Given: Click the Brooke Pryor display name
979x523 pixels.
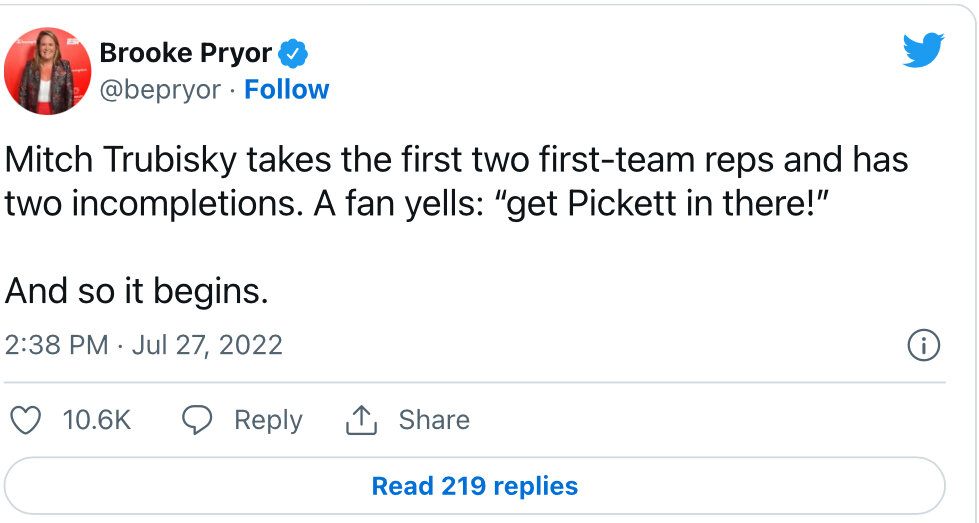Looking at the screenshot, I should click(185, 53).
